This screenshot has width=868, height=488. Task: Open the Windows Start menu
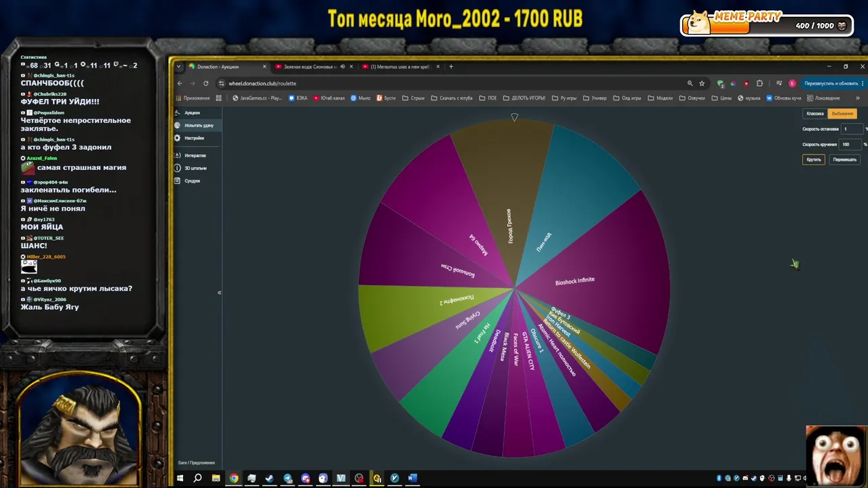180,479
